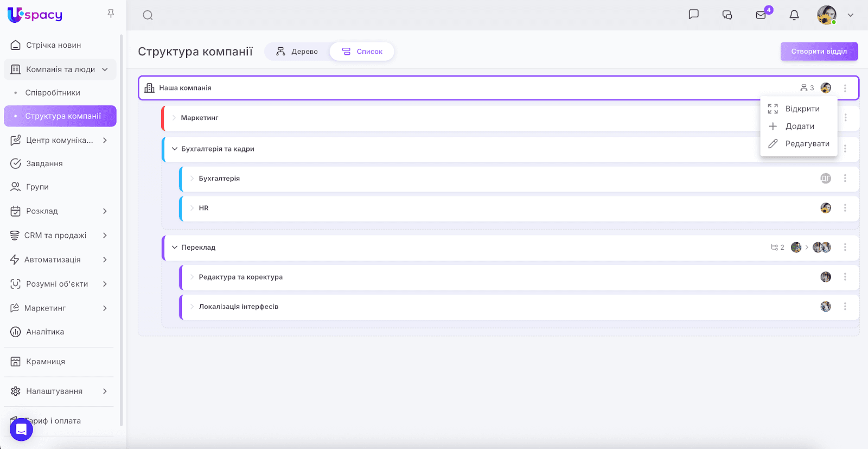This screenshot has height=449, width=868.
Task: Open the support chat widget button
Action: click(x=21, y=429)
